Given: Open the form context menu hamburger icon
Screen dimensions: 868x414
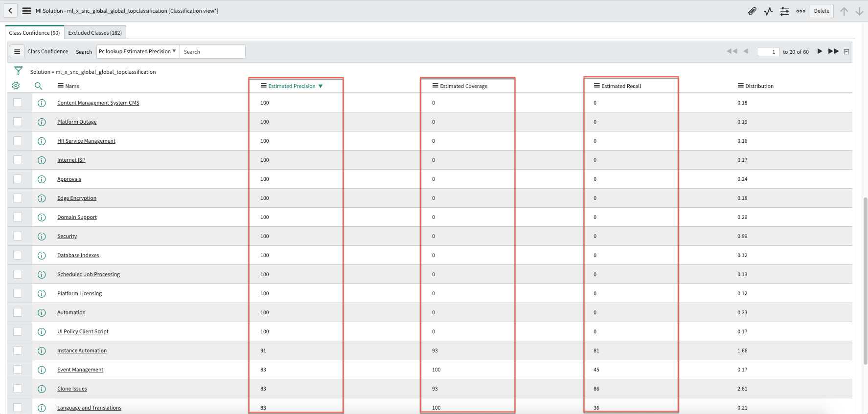Looking at the screenshot, I should 27,11.
